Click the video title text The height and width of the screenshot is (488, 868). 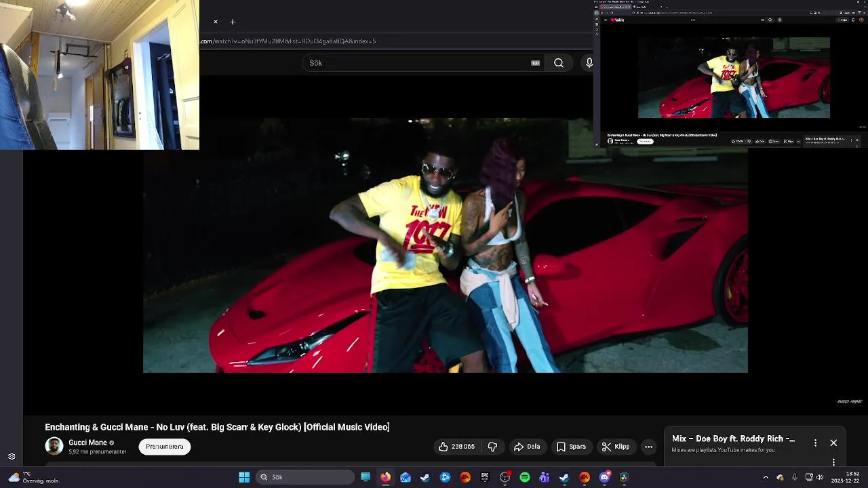tap(217, 427)
